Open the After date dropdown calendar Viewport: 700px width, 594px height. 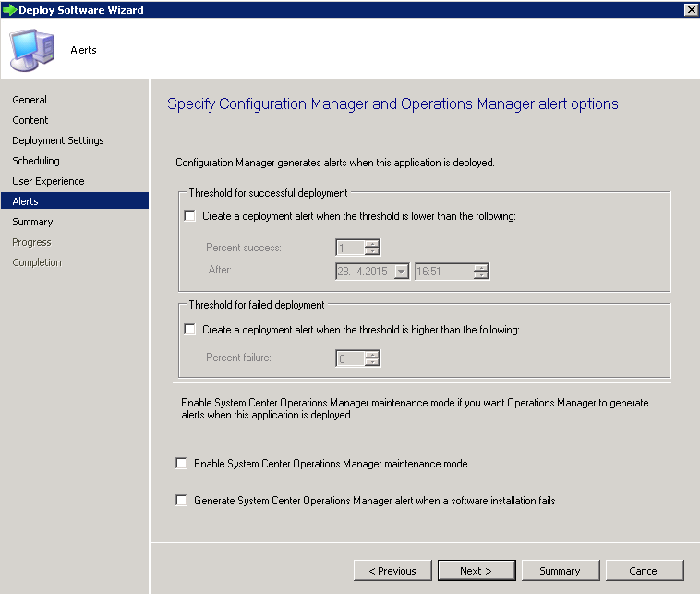pyautogui.click(x=402, y=272)
